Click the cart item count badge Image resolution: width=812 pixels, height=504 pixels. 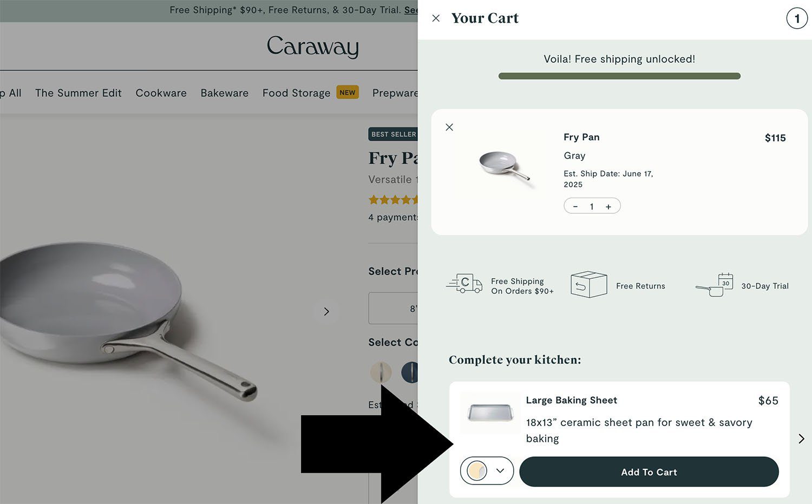[797, 18]
